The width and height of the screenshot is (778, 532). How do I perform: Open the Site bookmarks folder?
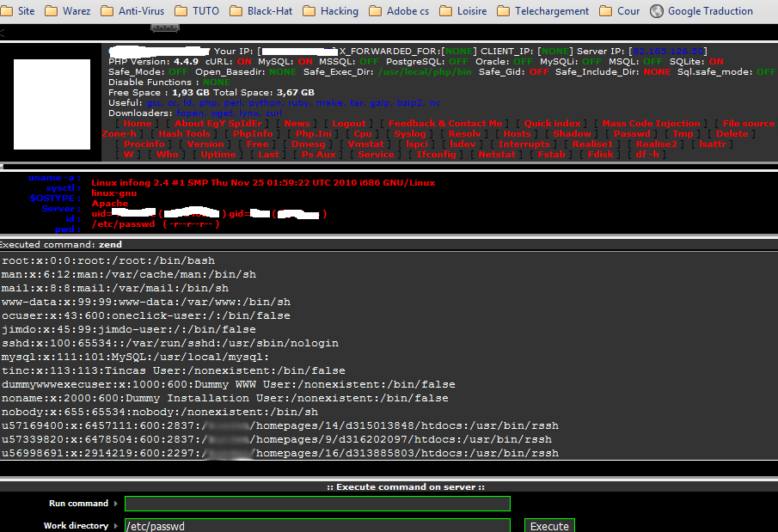pyautogui.click(x=18, y=11)
